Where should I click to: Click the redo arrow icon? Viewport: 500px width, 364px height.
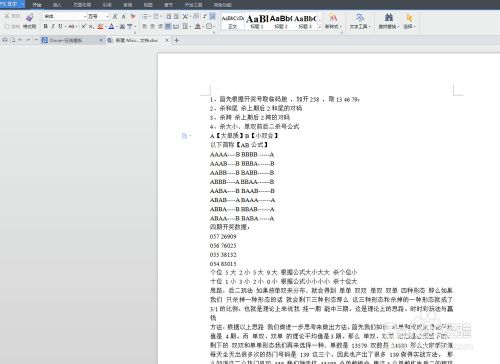(x=28, y=40)
